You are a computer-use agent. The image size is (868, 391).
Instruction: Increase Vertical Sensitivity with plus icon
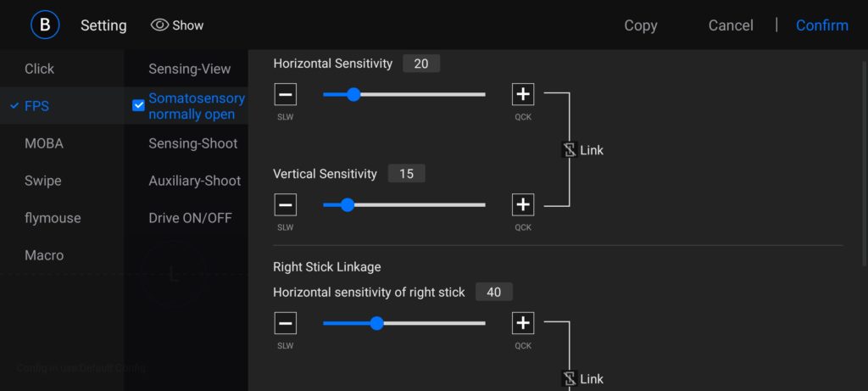pyautogui.click(x=523, y=205)
